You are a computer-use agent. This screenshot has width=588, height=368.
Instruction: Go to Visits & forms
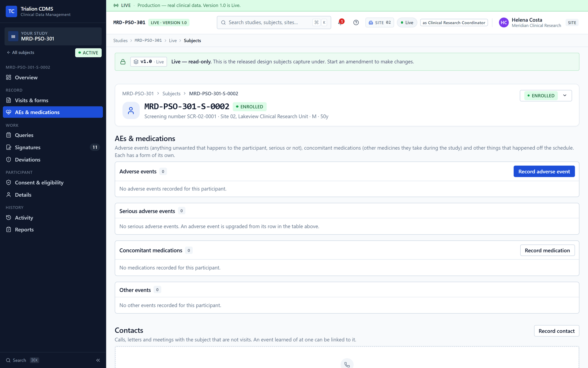[x=53, y=100]
